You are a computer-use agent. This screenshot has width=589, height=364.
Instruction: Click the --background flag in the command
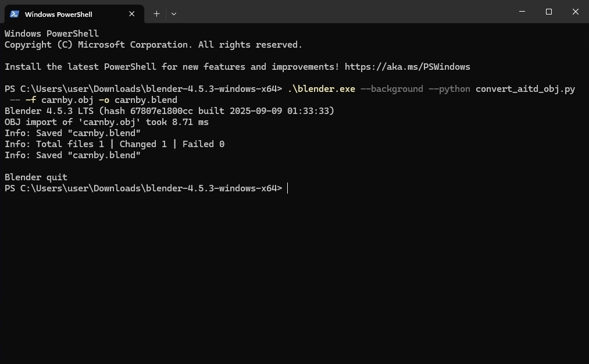click(x=392, y=89)
